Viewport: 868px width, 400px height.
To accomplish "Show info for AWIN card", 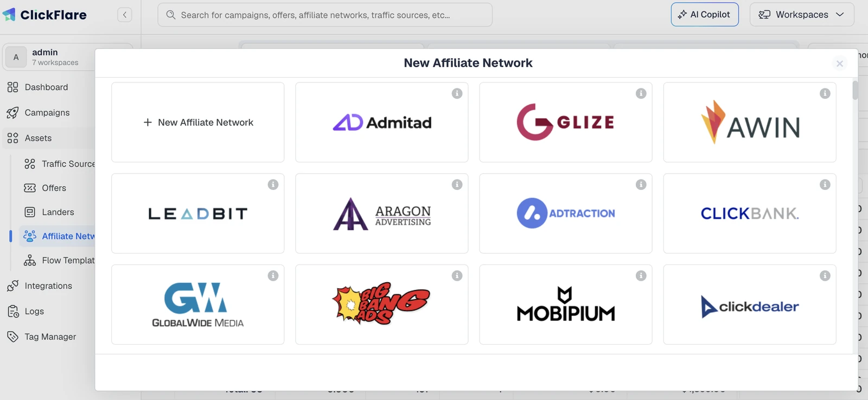I will coord(825,93).
